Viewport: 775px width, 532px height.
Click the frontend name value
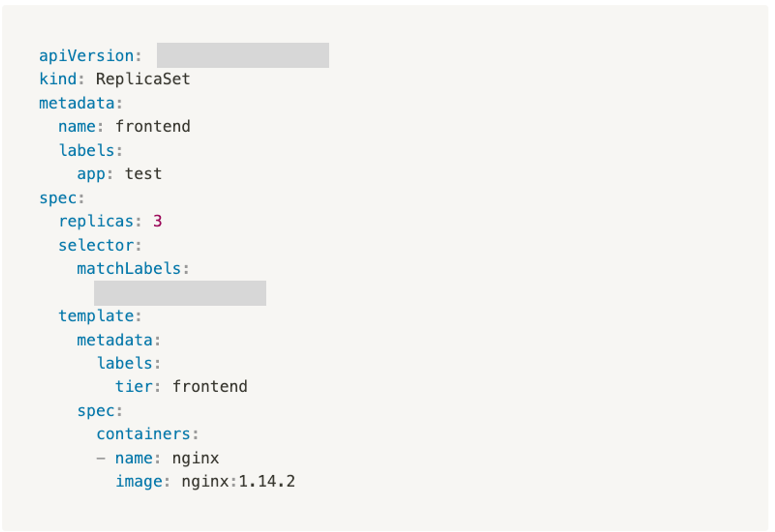coord(153,127)
